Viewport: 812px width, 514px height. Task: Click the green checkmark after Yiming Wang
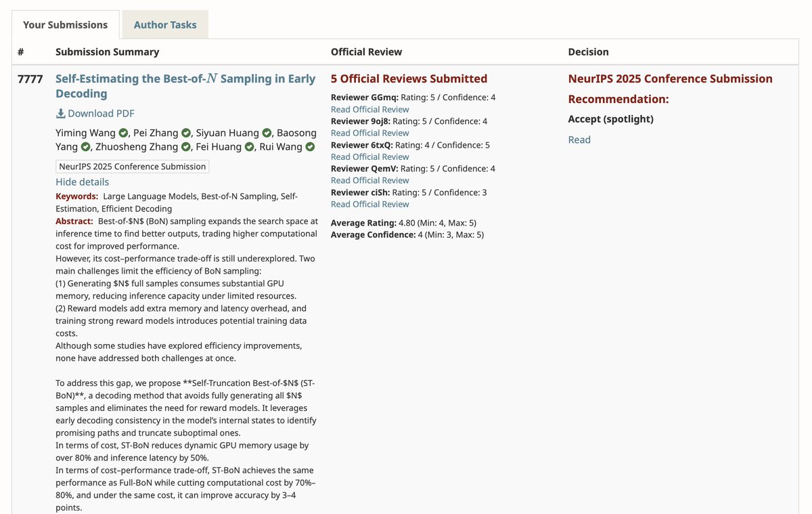[x=123, y=133]
